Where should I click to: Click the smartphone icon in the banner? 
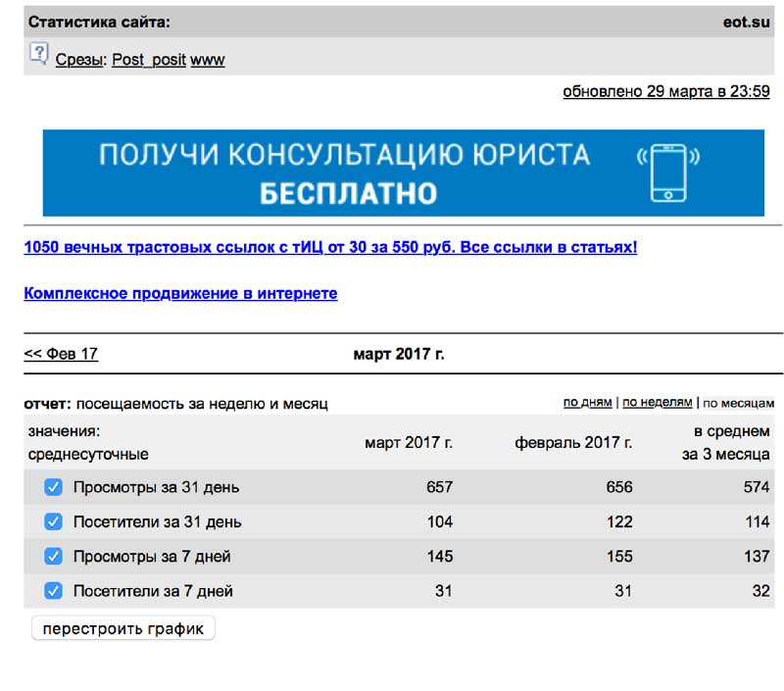(668, 173)
